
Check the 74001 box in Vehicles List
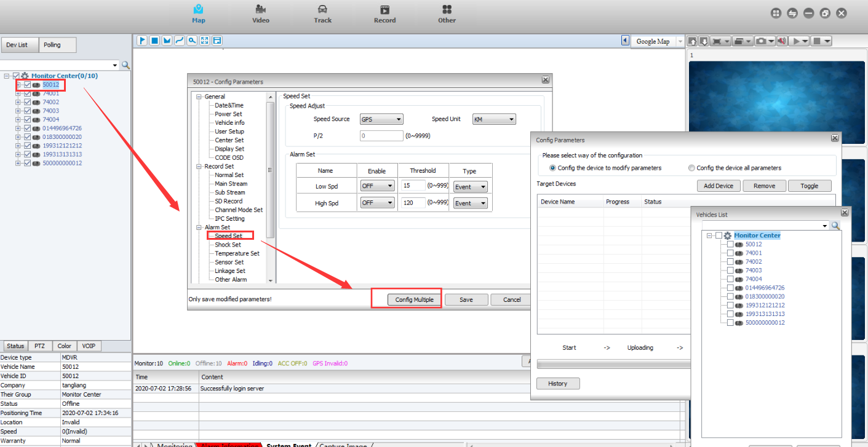click(730, 253)
